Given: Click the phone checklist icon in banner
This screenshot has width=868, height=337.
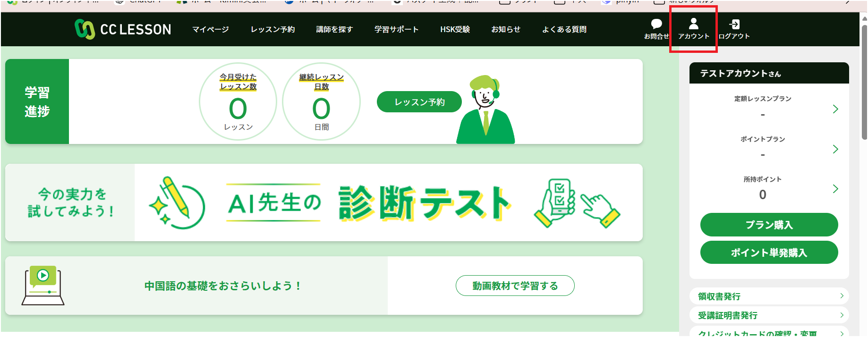Looking at the screenshot, I should coord(554,202).
